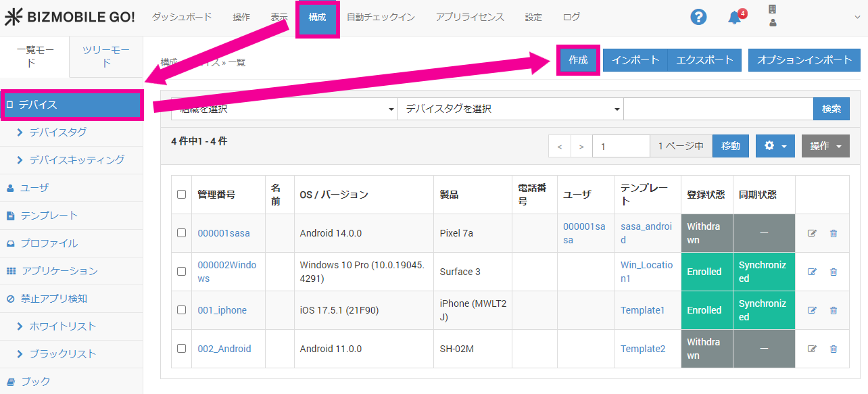This screenshot has width=868, height=394.
Task: Check the select-all checkbox in table header
Action: [x=181, y=195]
